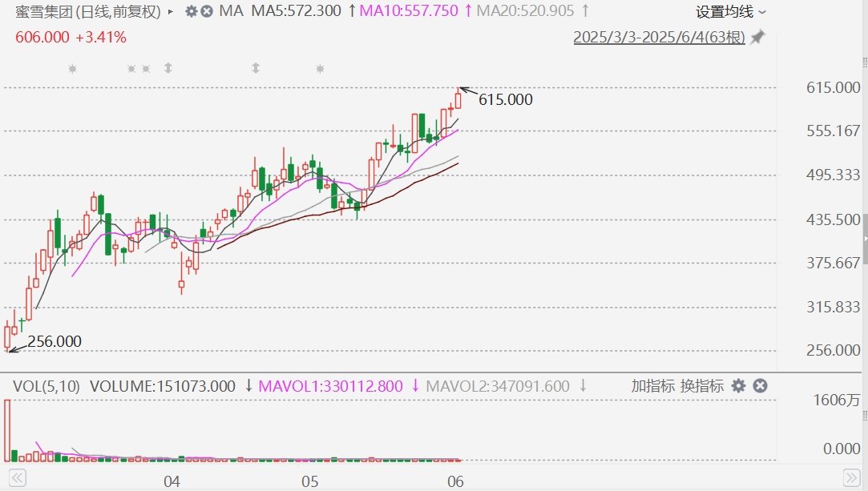Click the MAVOL2:347091.600 value

[x=498, y=385]
